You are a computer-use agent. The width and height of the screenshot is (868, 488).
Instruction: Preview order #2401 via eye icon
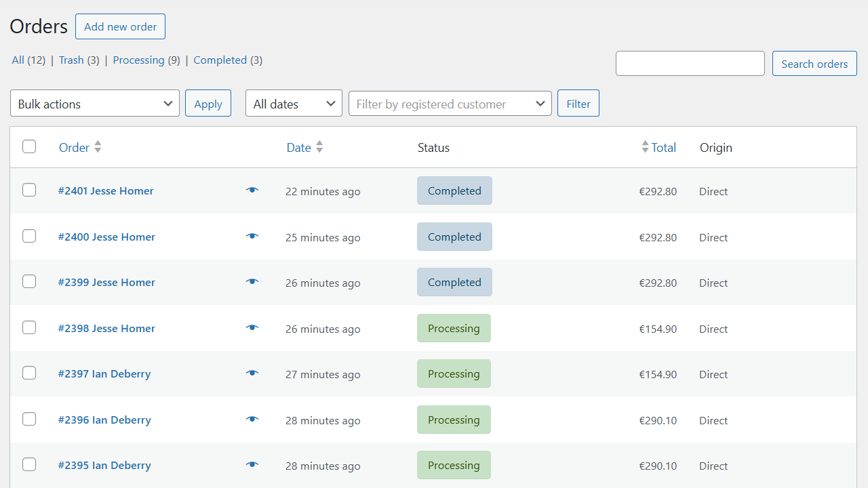[252, 190]
